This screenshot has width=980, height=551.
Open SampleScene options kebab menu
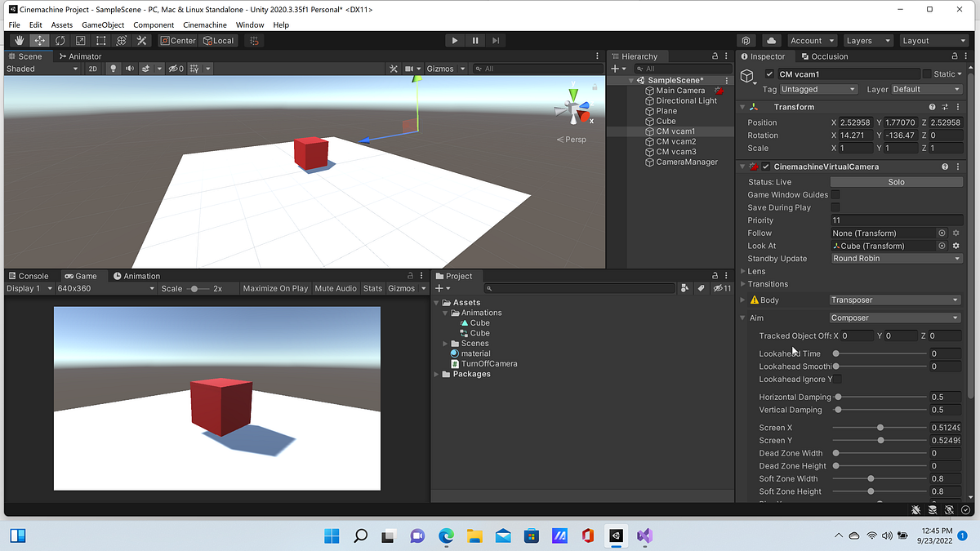pyautogui.click(x=727, y=80)
